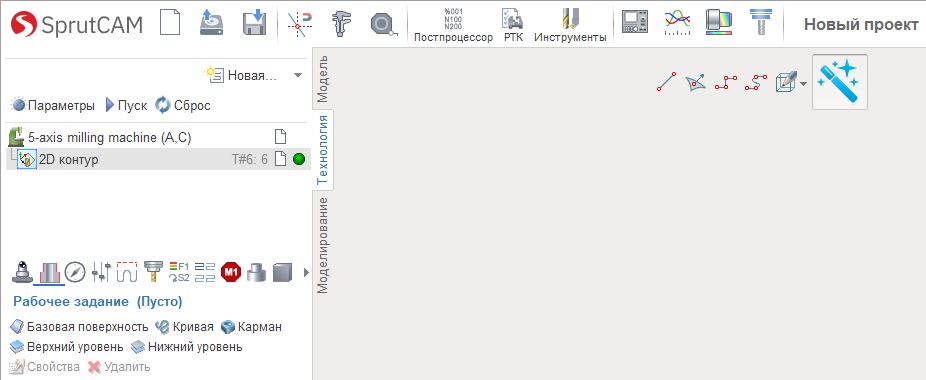The image size is (926, 380).
Task: Toggle the page icon next to T#6: 6
Action: pyautogui.click(x=281, y=159)
